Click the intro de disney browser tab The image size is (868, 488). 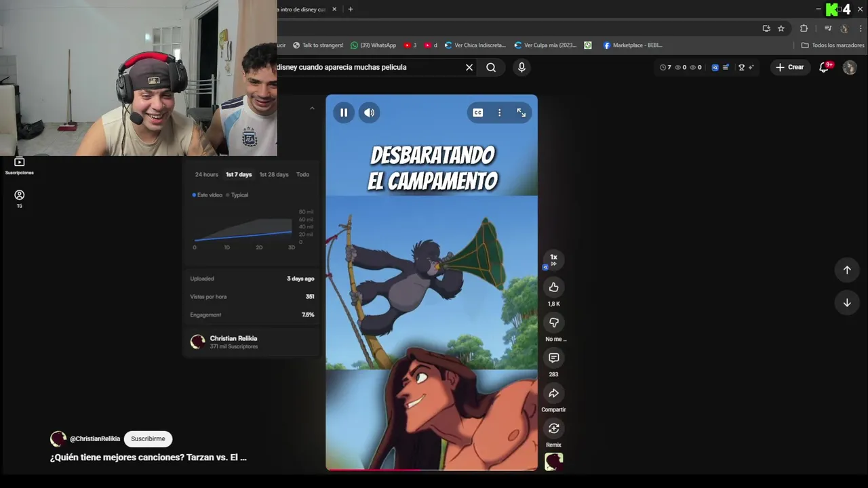[x=302, y=9]
